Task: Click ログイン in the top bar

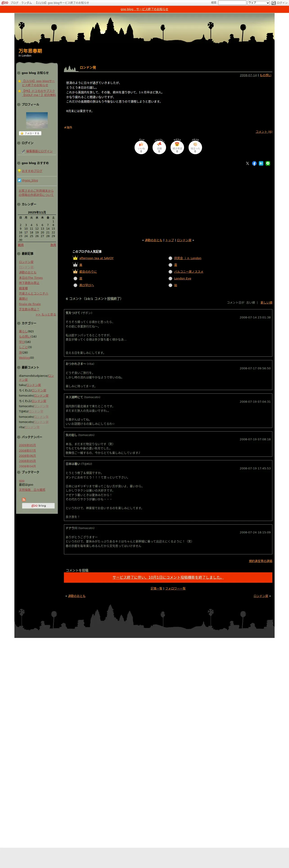Action: (282, 3)
